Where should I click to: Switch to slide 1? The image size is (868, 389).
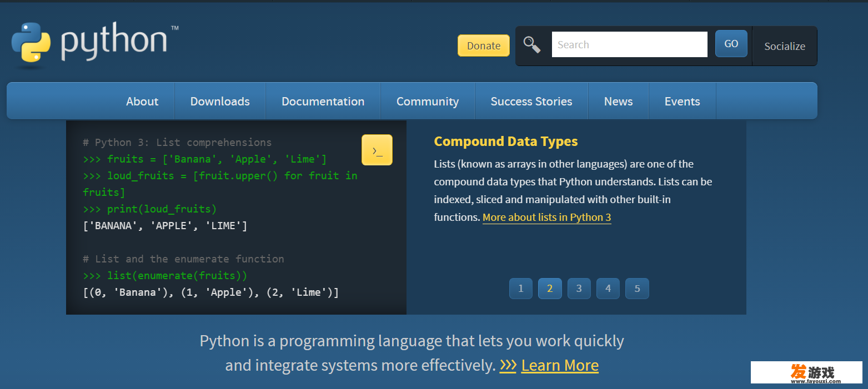tap(521, 289)
